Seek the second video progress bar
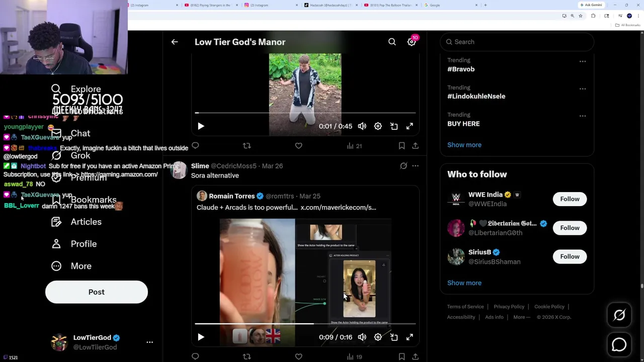 [305, 324]
